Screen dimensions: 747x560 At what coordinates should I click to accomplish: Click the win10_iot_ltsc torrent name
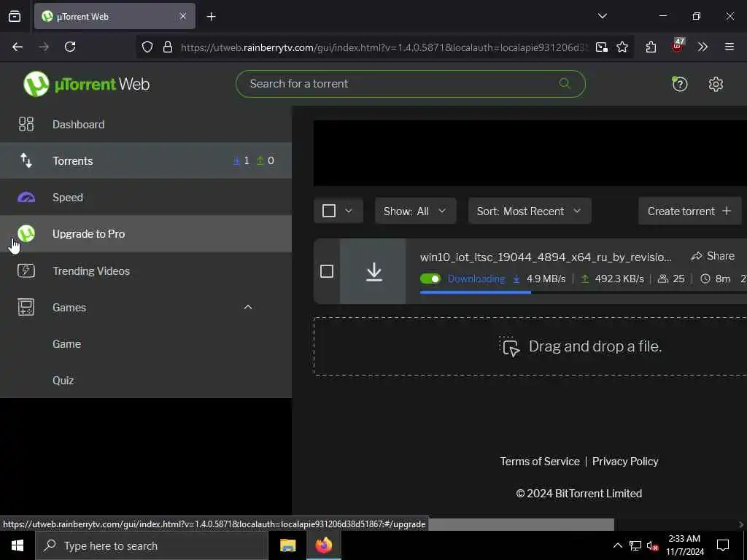coord(546,257)
